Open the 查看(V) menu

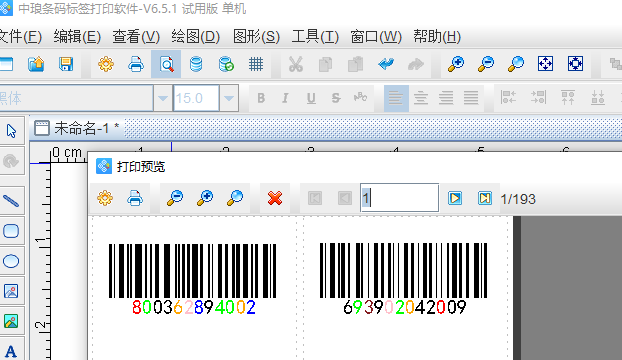point(136,37)
